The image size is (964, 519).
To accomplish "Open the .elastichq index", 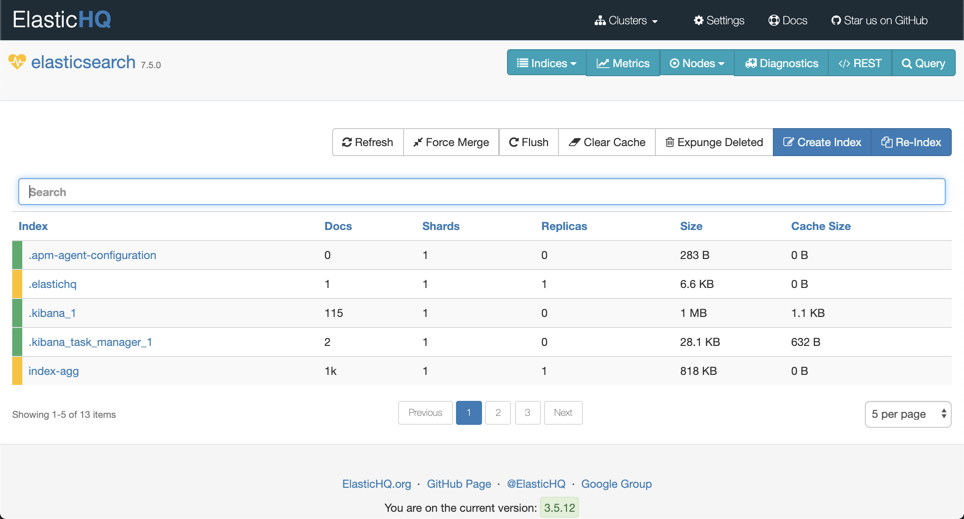I will [x=52, y=284].
